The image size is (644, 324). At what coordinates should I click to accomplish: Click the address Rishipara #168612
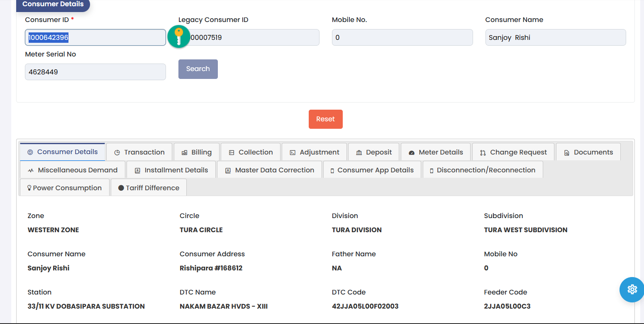click(211, 268)
